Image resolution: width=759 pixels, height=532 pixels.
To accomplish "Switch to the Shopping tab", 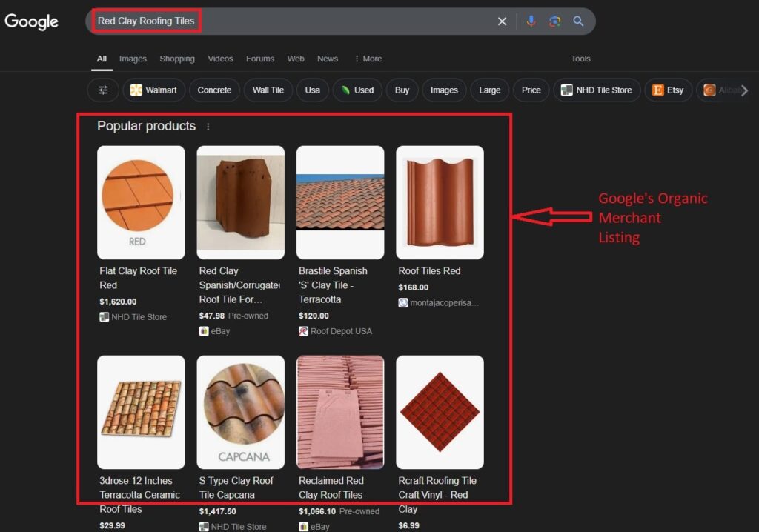I will click(177, 59).
